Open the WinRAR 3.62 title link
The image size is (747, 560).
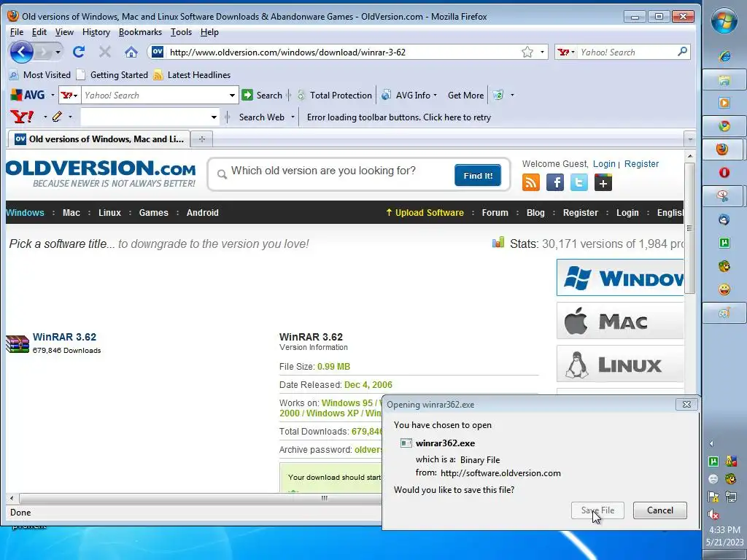64,337
